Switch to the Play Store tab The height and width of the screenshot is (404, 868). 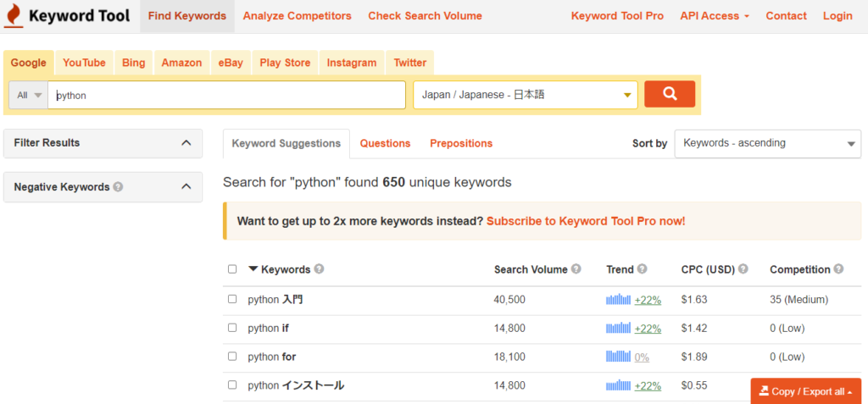285,63
